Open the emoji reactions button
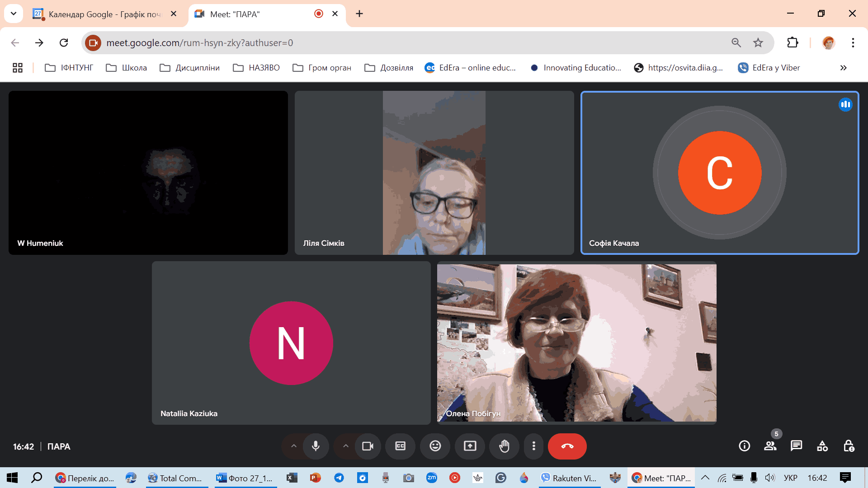 pos(435,446)
